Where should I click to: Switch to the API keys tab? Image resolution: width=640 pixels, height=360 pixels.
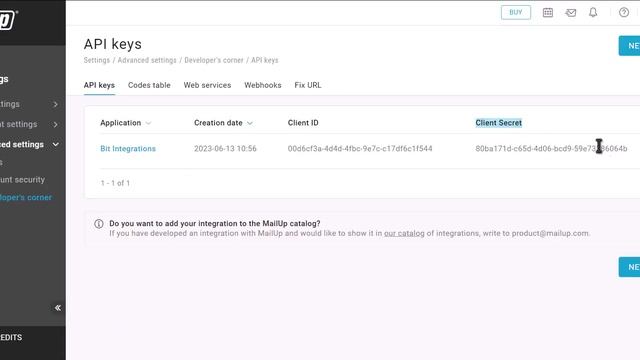(99, 85)
